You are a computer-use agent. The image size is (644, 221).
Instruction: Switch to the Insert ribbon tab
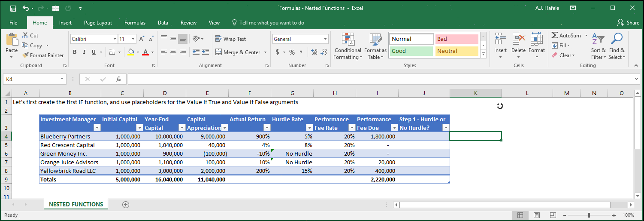(x=66, y=23)
